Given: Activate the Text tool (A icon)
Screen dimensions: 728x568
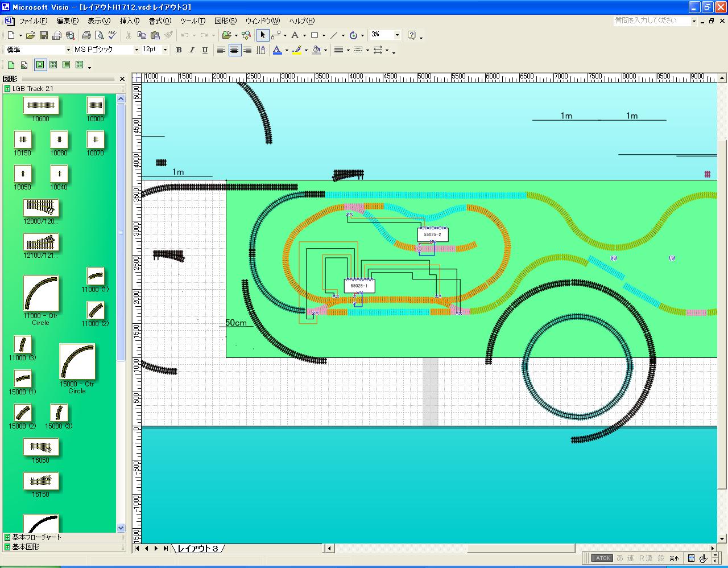Looking at the screenshot, I should pyautogui.click(x=295, y=35).
